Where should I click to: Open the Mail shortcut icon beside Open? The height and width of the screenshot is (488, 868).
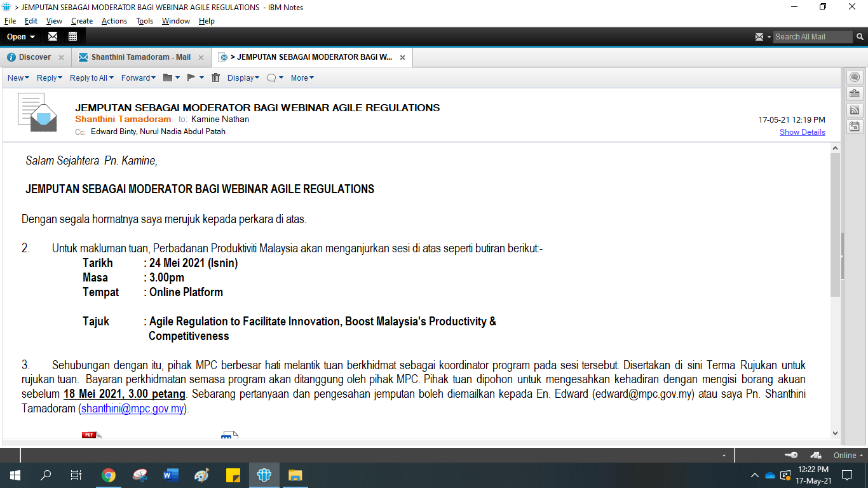pyautogui.click(x=53, y=36)
